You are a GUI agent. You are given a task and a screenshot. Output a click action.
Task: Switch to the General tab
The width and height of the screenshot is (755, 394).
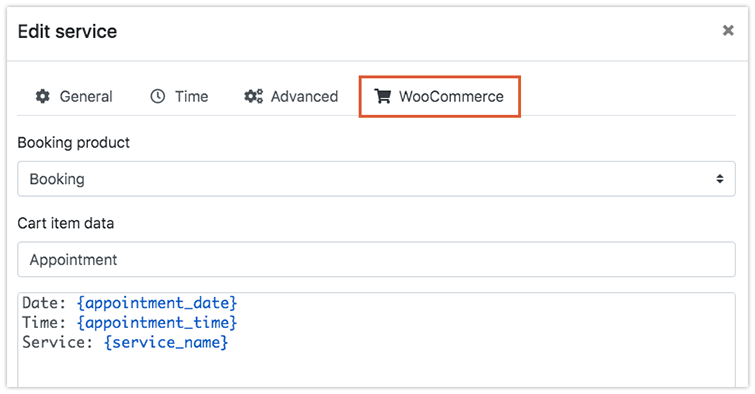74,96
